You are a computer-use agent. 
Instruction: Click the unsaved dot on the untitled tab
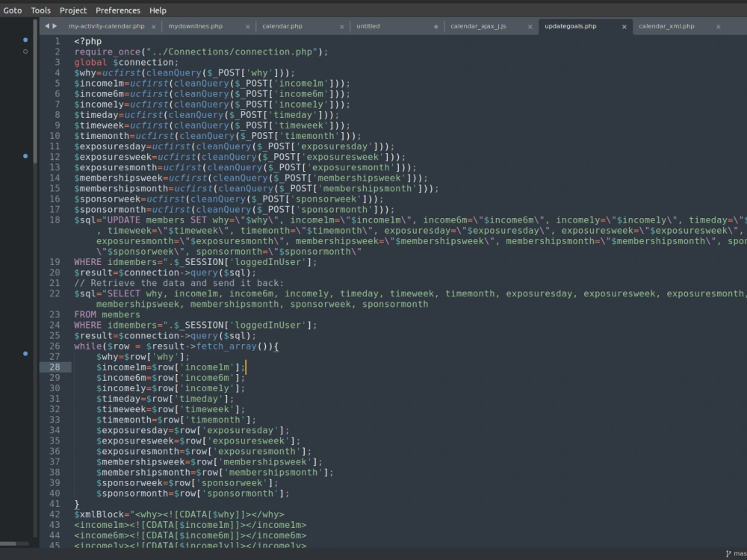click(x=436, y=27)
